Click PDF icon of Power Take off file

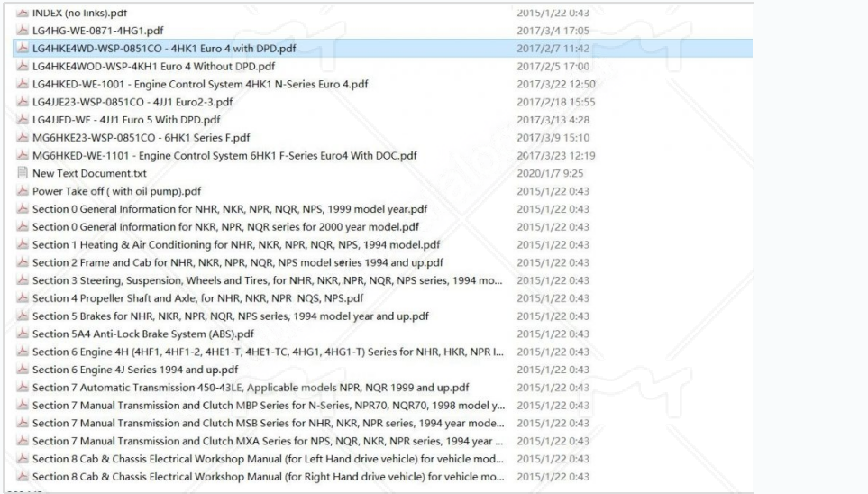click(23, 190)
